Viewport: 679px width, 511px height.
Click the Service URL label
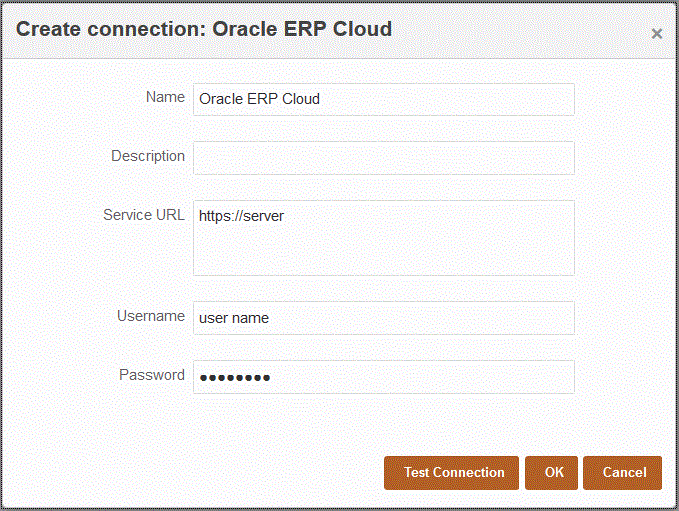[x=144, y=215]
